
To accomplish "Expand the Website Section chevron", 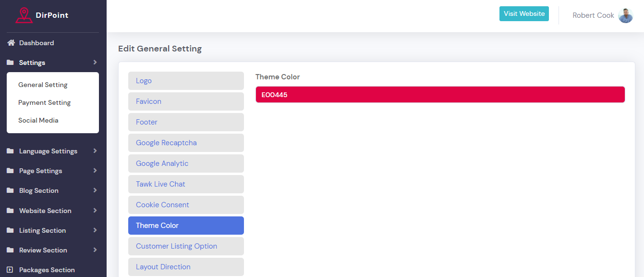I will (x=95, y=211).
